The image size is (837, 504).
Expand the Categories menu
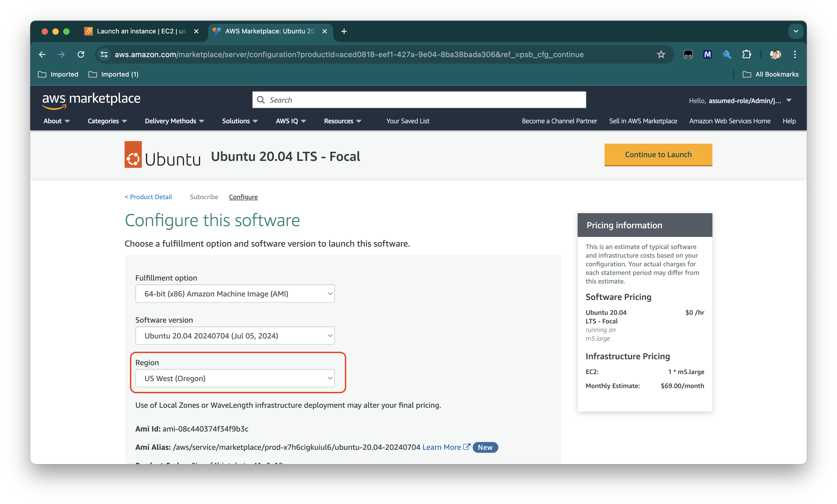pyautogui.click(x=107, y=121)
